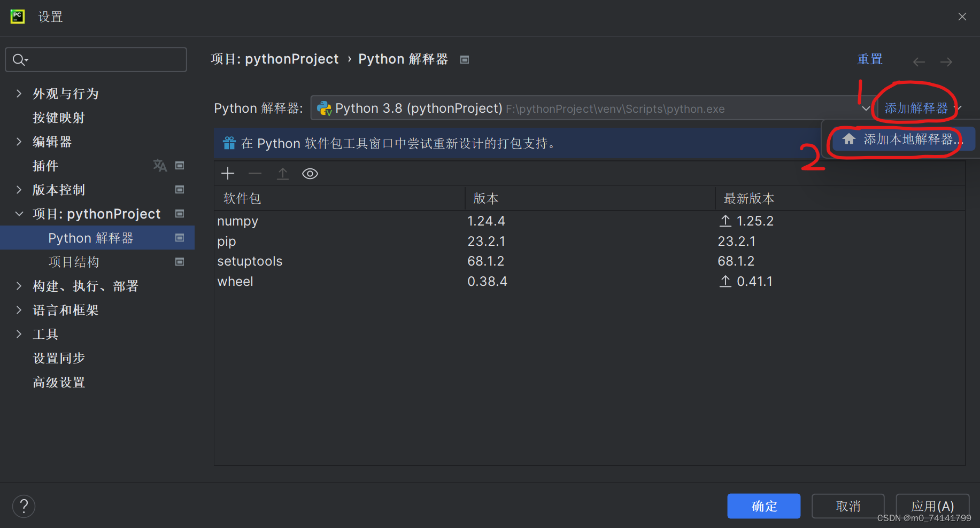Switch to the 项目结构 settings page
This screenshot has width=980, height=528.
click(74, 262)
